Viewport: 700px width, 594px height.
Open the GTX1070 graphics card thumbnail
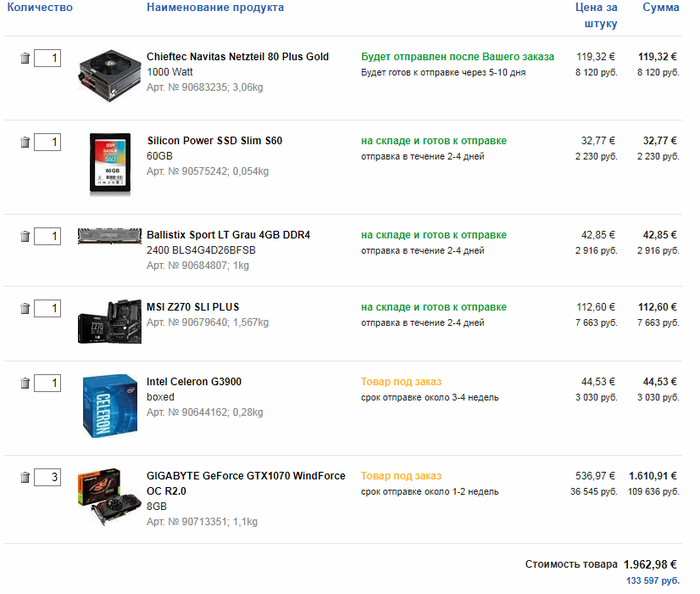(110, 497)
